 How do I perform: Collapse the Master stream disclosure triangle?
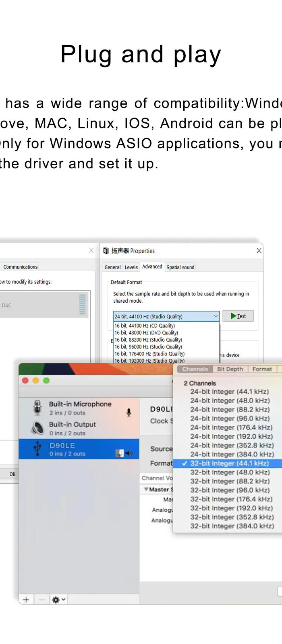click(x=146, y=489)
